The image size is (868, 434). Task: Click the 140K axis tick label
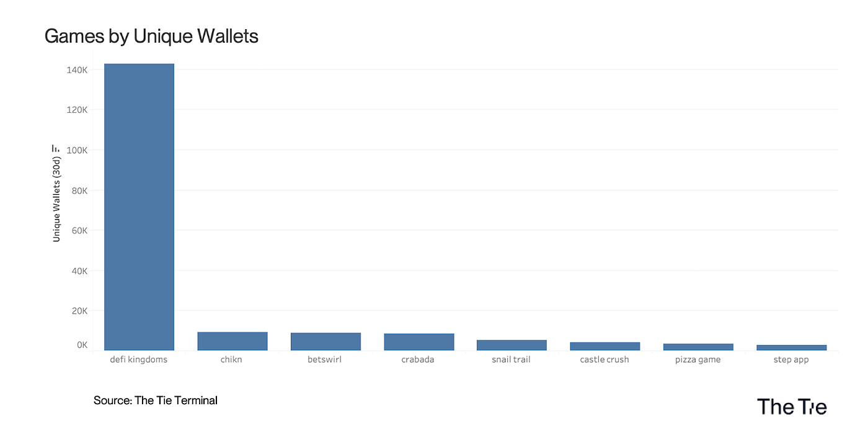(77, 70)
